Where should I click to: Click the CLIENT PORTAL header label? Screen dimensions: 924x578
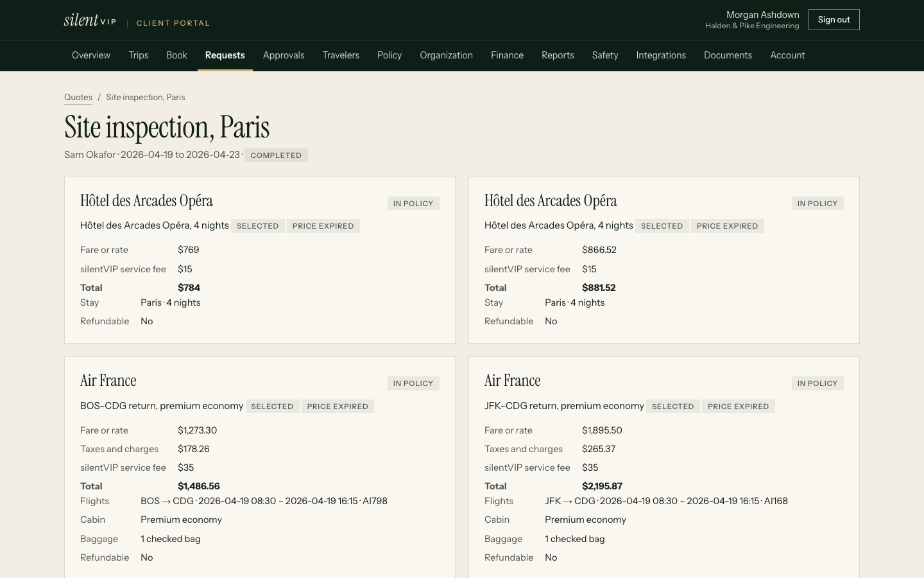coord(173,23)
